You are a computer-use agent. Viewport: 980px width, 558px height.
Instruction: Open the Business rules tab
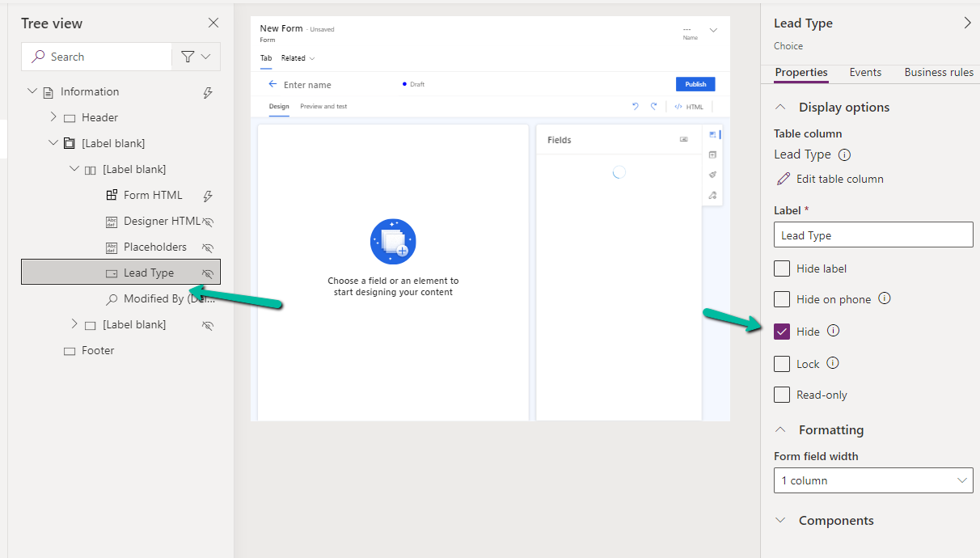(x=938, y=72)
